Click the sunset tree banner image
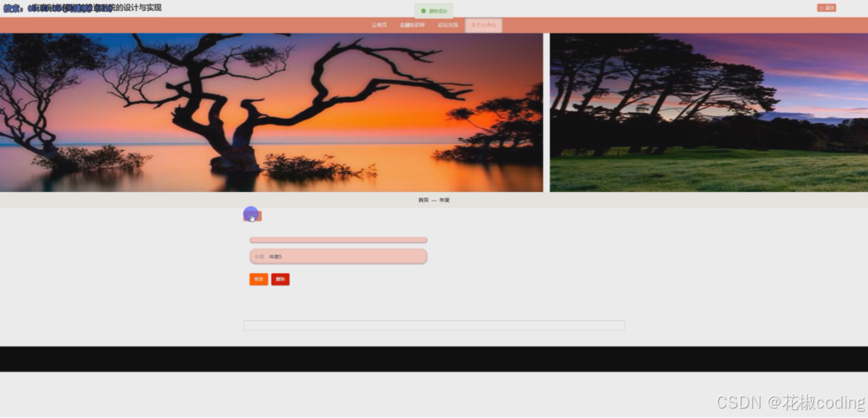This screenshot has height=418, width=868. (272, 113)
